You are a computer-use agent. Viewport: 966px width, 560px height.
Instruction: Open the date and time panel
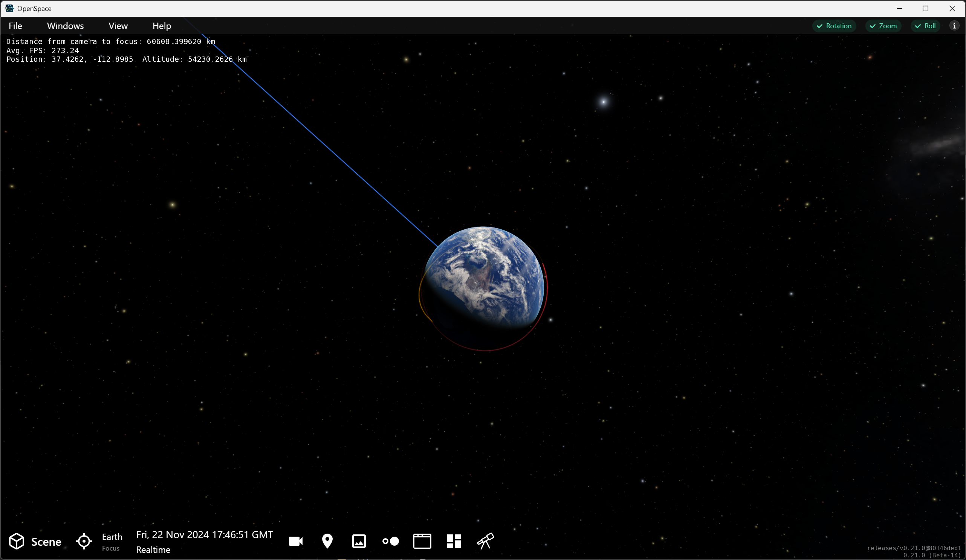204,542
